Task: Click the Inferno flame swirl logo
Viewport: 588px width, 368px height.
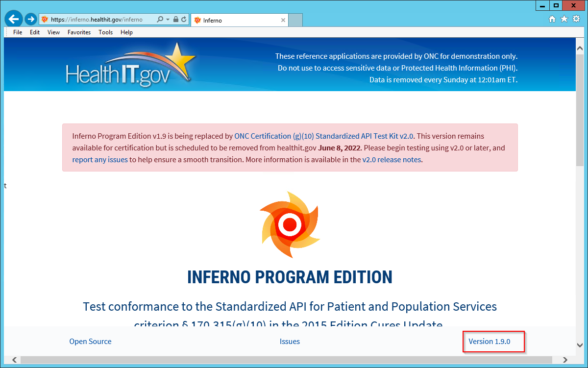Action: pos(290,224)
